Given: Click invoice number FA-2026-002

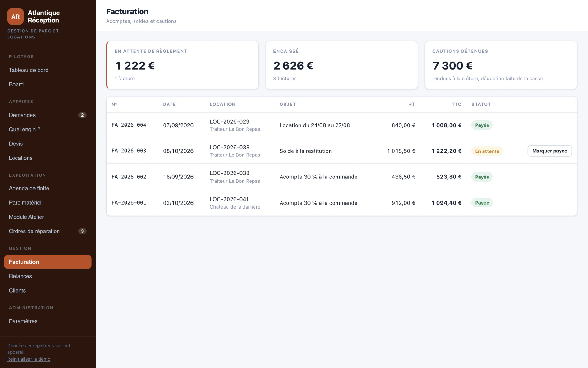Looking at the screenshot, I should click(129, 177).
